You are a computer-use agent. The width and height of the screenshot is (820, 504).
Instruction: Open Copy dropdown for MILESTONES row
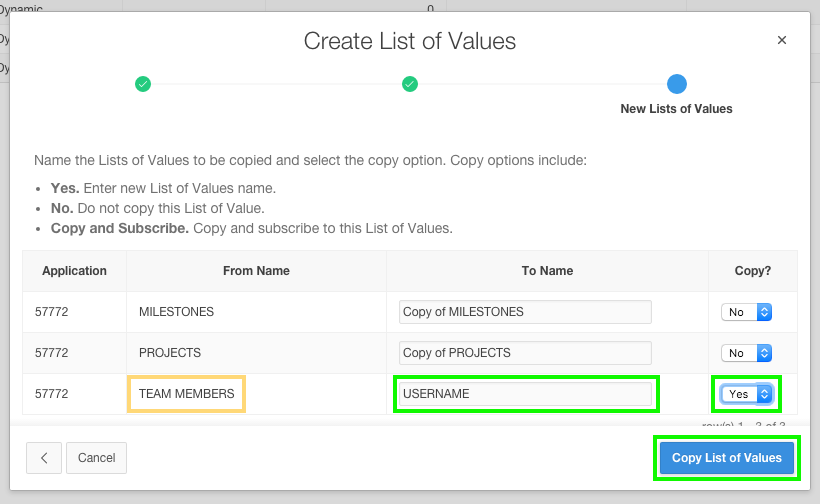(x=746, y=312)
